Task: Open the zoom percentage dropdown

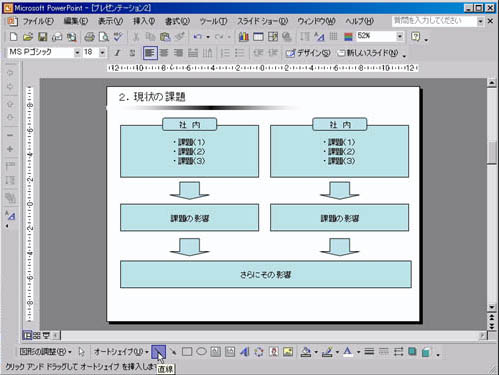Action: [400, 36]
